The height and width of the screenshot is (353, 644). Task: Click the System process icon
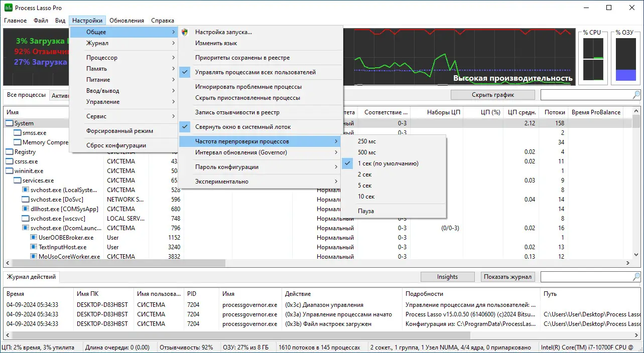(10, 123)
